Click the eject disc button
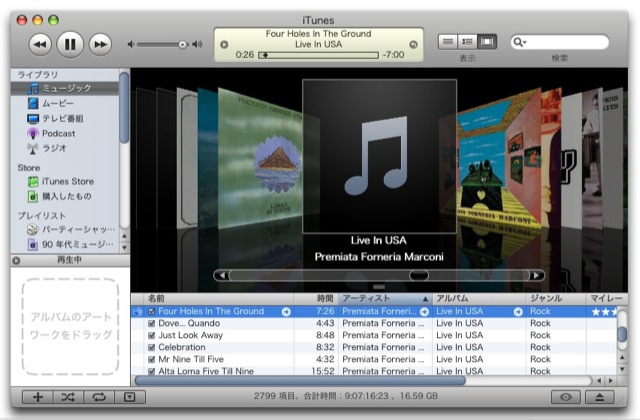This screenshot has width=640, height=420. pos(600,397)
